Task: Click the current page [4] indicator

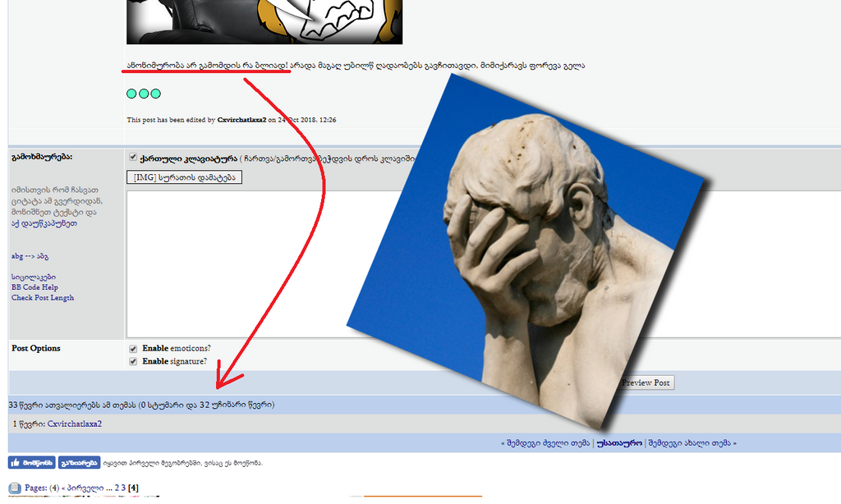Action: (x=133, y=488)
